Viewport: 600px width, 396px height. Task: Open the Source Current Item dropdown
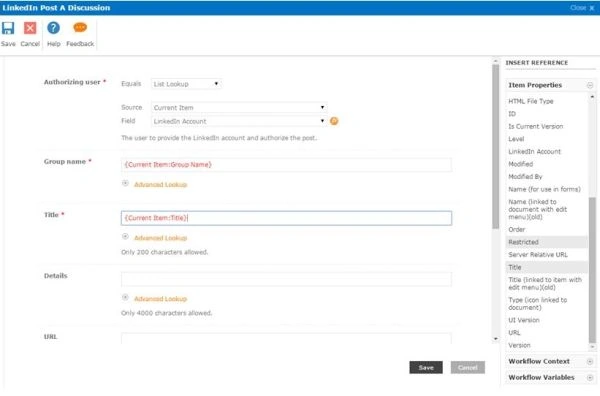point(239,108)
